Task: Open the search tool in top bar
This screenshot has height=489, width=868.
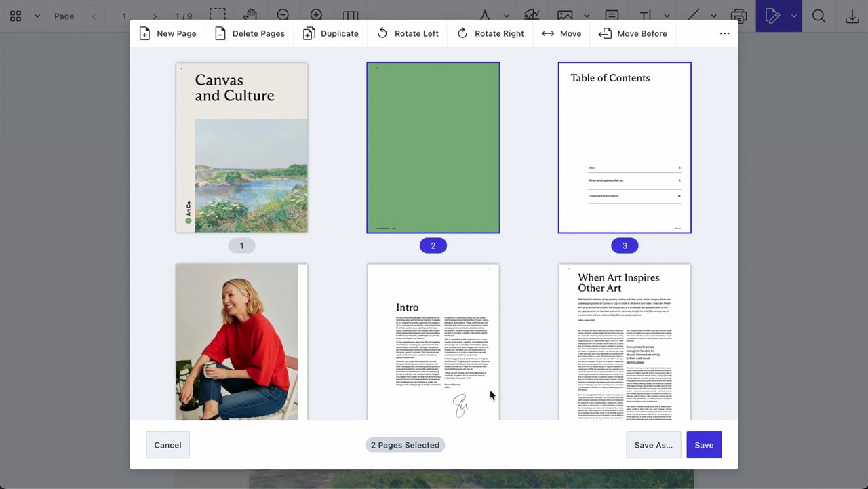Action: pyautogui.click(x=818, y=16)
